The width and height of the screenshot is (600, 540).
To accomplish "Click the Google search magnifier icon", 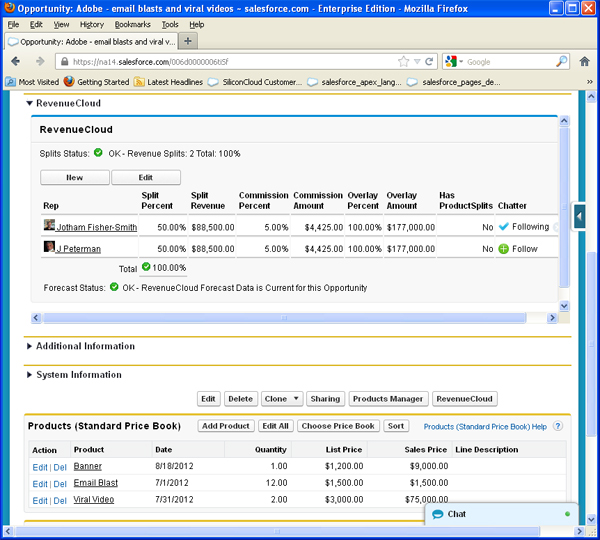I will (561, 61).
